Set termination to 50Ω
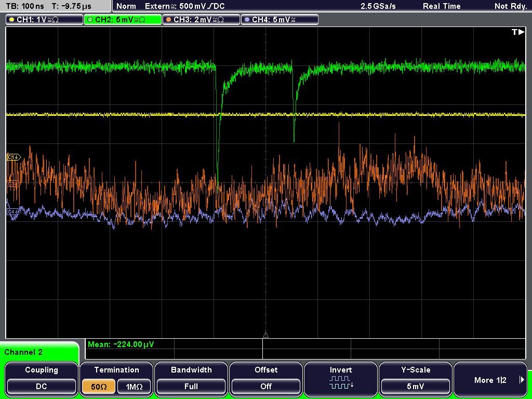Image resolution: width=532 pixels, height=399 pixels. coord(99,387)
